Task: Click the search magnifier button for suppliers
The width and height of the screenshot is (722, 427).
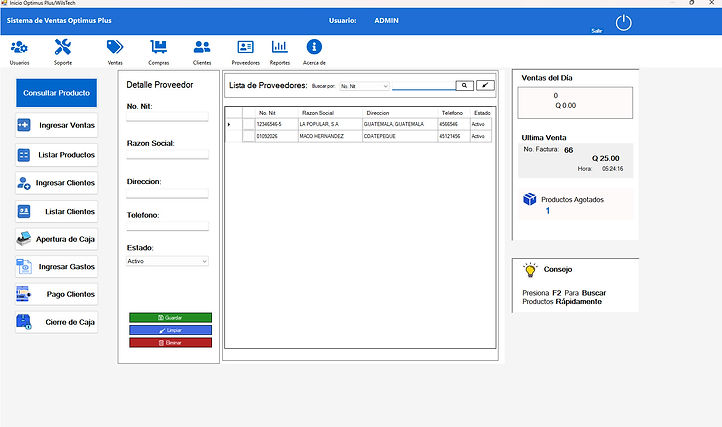Action: point(465,86)
